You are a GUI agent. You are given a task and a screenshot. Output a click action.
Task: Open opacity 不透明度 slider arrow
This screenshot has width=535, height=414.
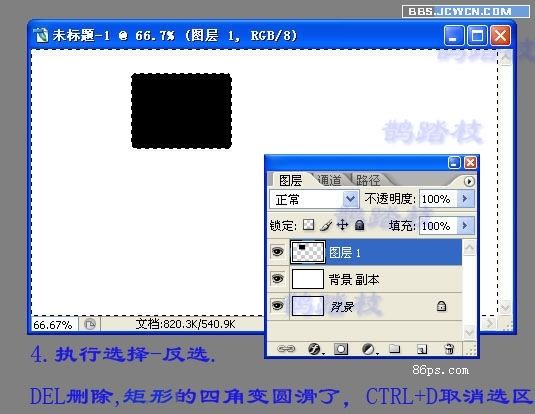[465, 199]
